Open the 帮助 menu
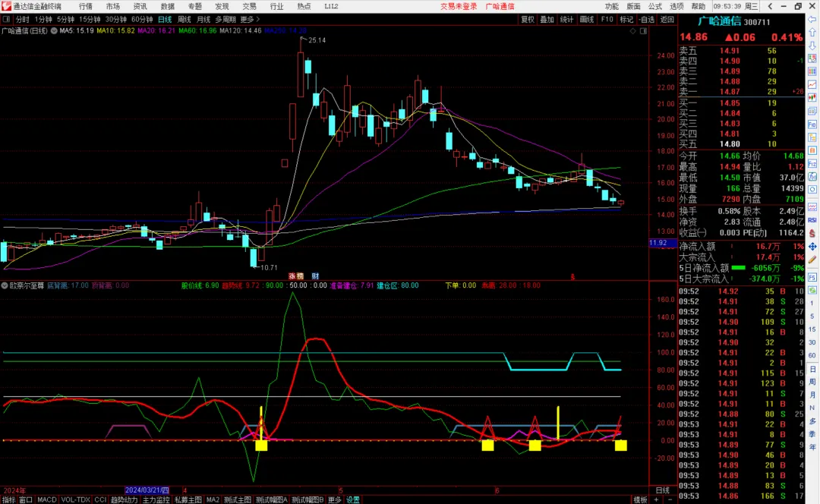 pyautogui.click(x=699, y=6)
